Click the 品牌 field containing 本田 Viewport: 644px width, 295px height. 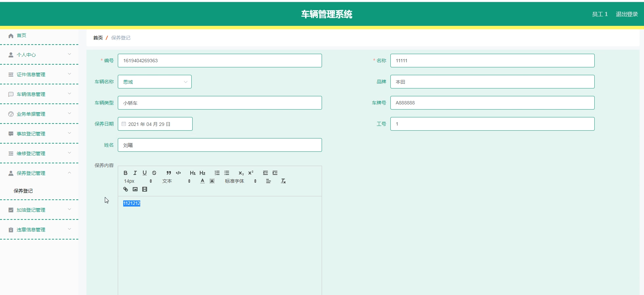point(492,82)
